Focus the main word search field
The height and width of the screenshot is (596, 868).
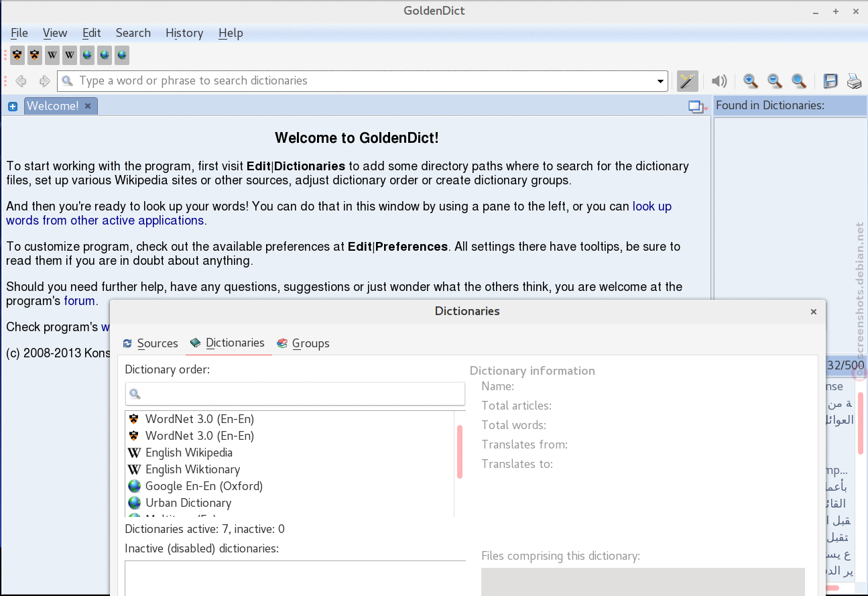[363, 81]
